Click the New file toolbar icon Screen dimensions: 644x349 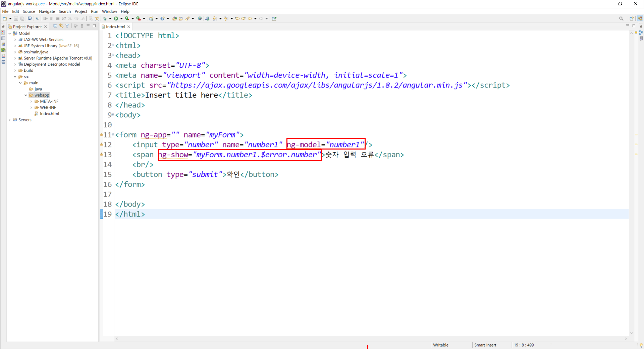(x=5, y=18)
